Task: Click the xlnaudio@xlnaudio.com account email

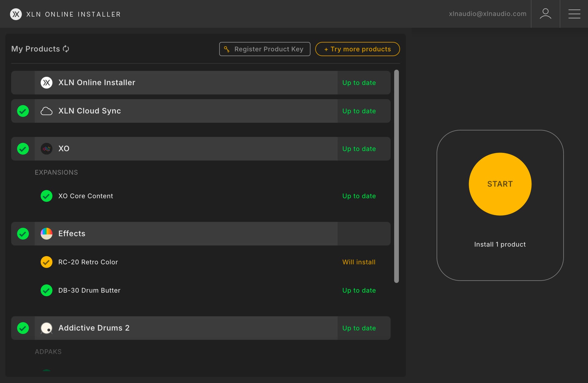Action: [488, 14]
